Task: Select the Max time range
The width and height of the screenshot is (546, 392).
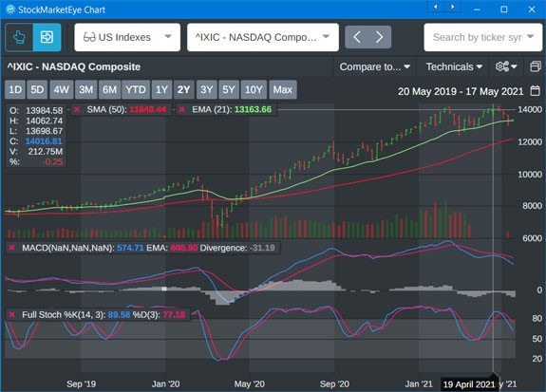Action: pos(282,90)
